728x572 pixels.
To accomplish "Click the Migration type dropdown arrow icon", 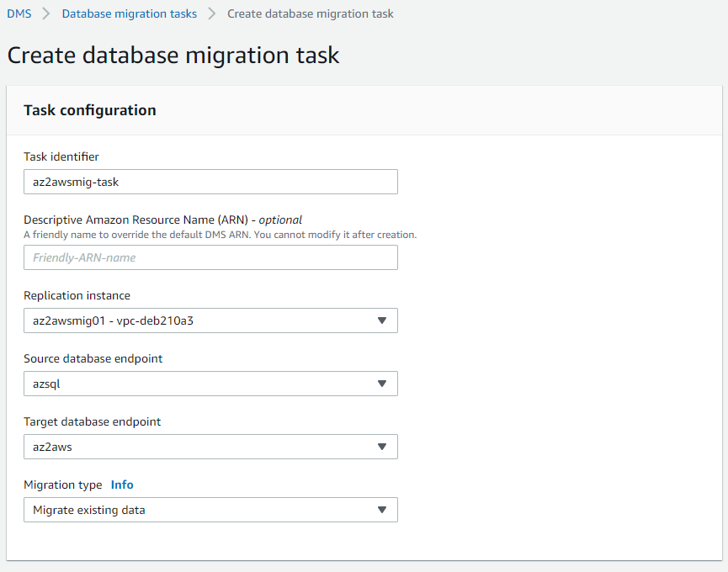I will 381,510.
